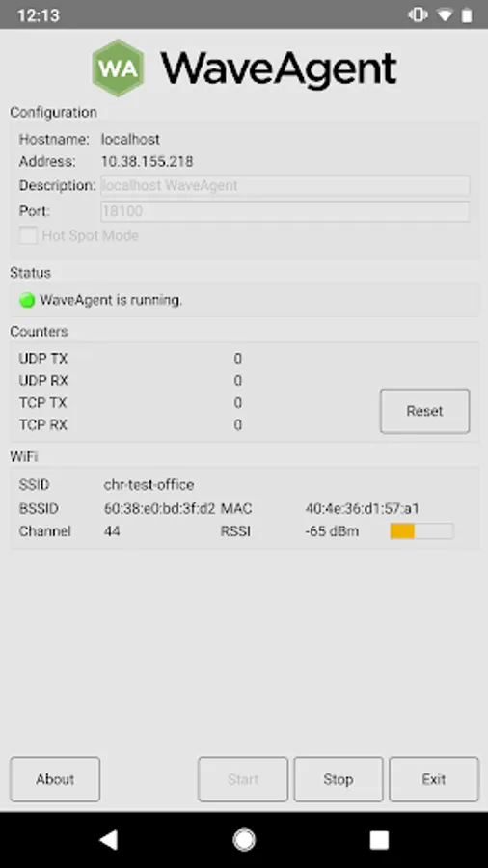Tap the 10.38.155.218 address text
This screenshot has height=868, width=488.
point(148,162)
